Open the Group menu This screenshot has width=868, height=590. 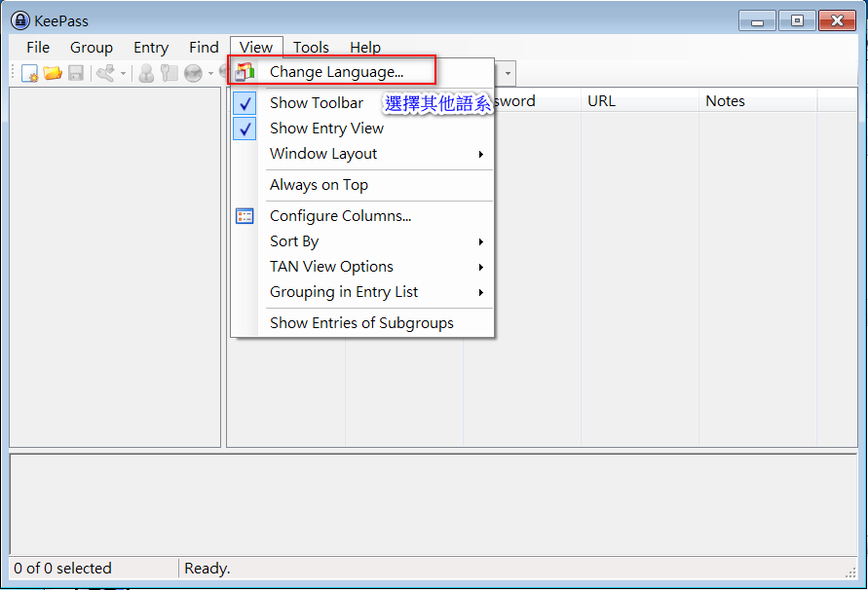click(92, 48)
